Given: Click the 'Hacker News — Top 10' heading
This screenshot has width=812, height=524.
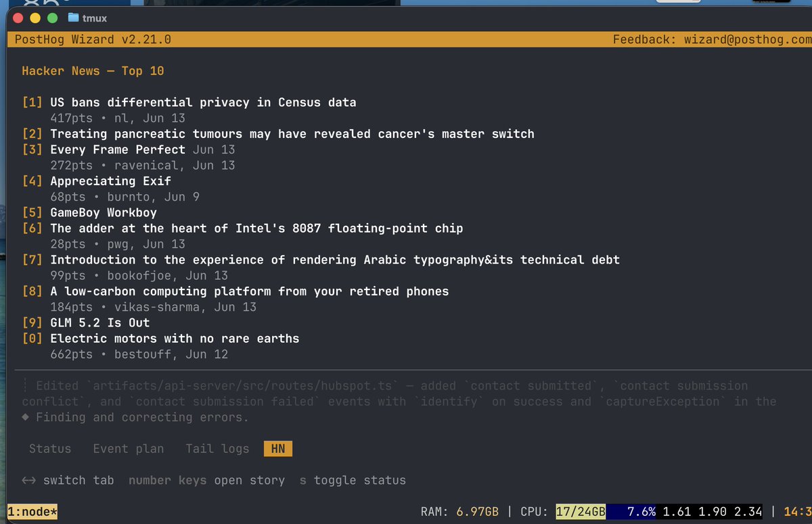Looking at the screenshot, I should pos(93,71).
